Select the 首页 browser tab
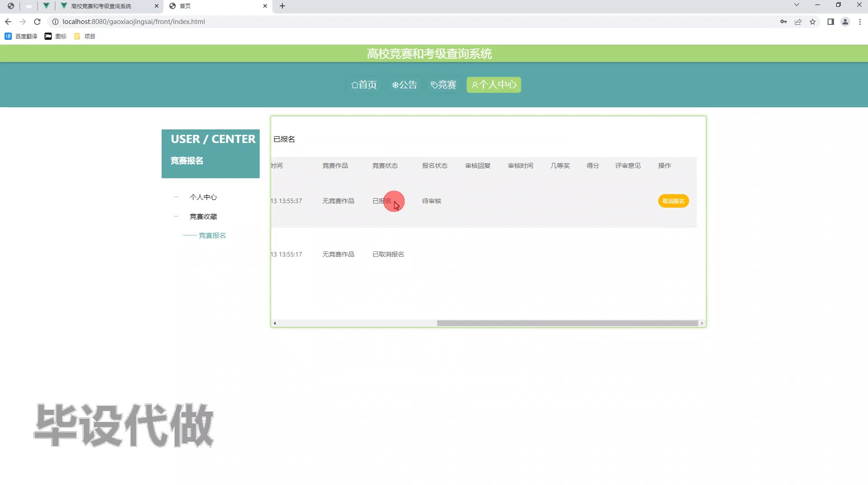 click(x=218, y=6)
